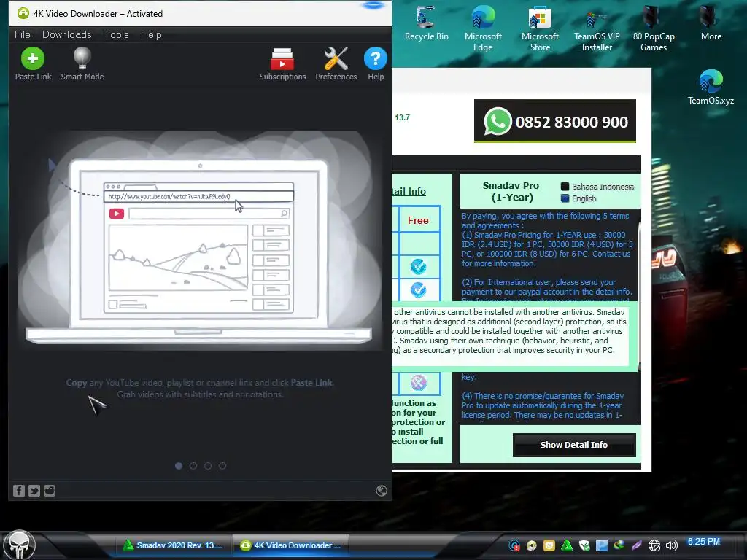747x560 pixels.
Task: Click WhatsApp number banner in Smadav window
Action: pos(555,121)
